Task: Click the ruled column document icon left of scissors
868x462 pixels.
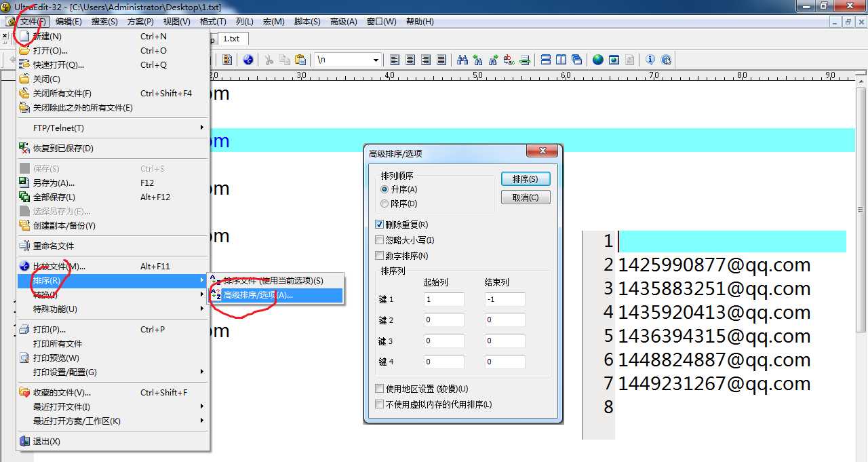Action: 226,60
